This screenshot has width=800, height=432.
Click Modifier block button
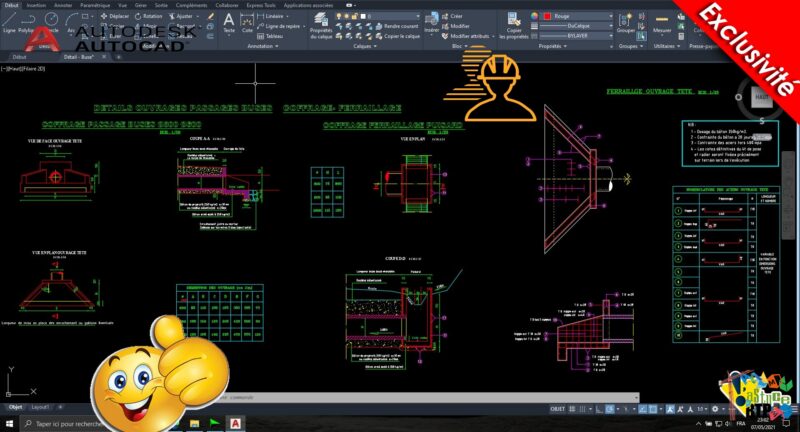pyautogui.click(x=456, y=26)
